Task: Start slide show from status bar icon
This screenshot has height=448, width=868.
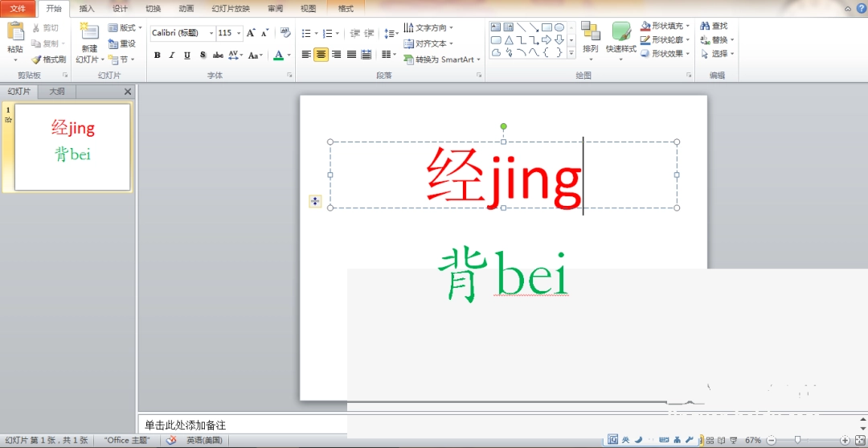Action: point(733,440)
